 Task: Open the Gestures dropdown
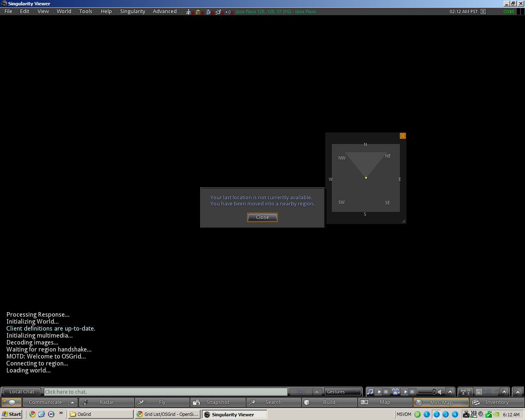pos(342,391)
